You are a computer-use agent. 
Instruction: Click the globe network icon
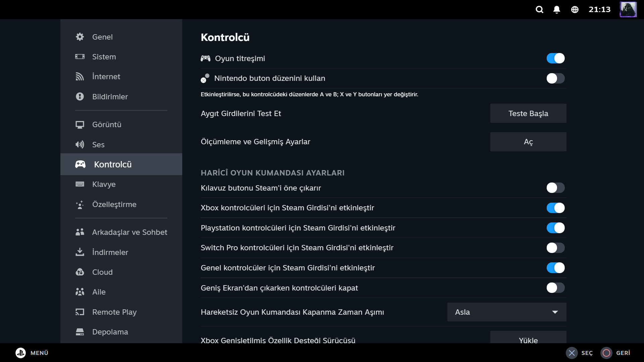575,9
